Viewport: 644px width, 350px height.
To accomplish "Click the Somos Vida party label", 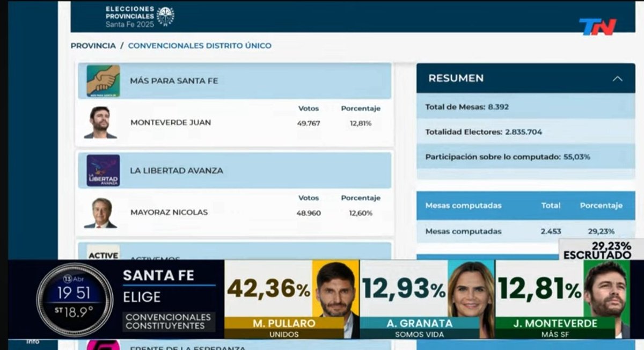I will 419,334.
